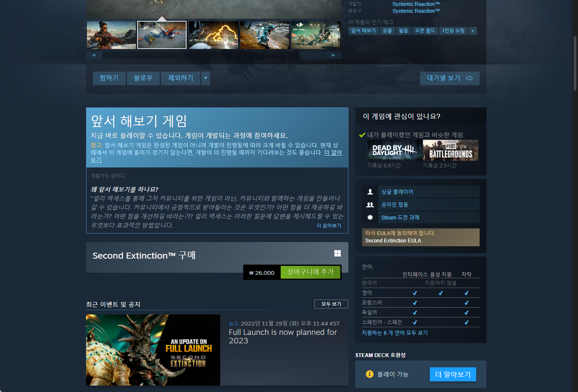Select the first screenshot thumbnail with armed character

pyautogui.click(x=111, y=35)
